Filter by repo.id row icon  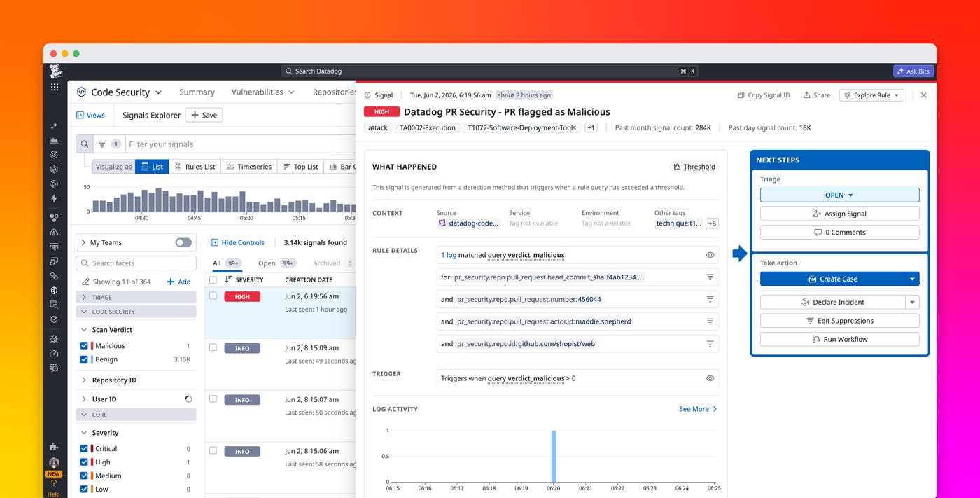click(x=710, y=344)
